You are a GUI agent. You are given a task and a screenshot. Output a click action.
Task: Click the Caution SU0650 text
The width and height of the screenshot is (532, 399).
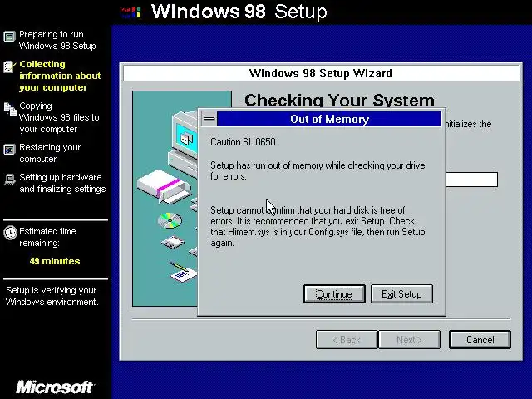(243, 142)
